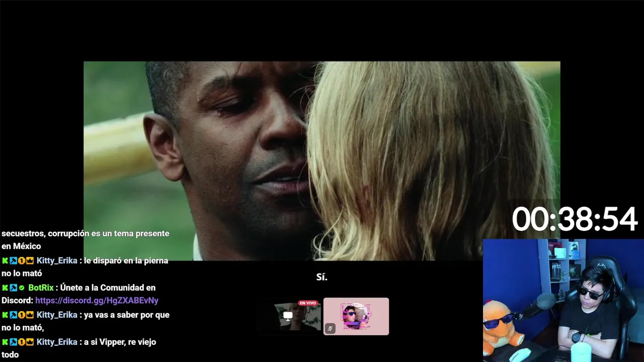Click the moderator badge on 'le disparó' message
This screenshot has width=644, height=362.
[x=14, y=261]
